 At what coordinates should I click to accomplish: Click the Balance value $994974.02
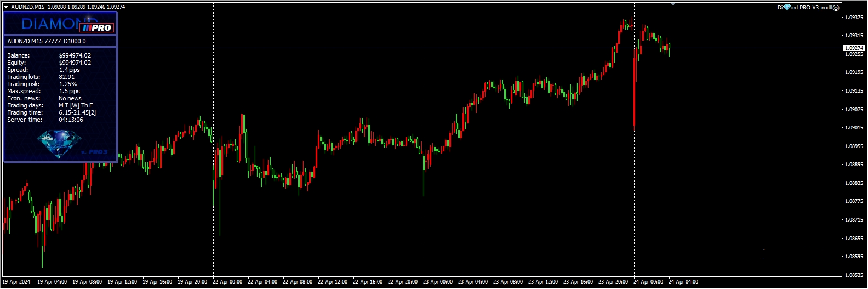[75, 55]
